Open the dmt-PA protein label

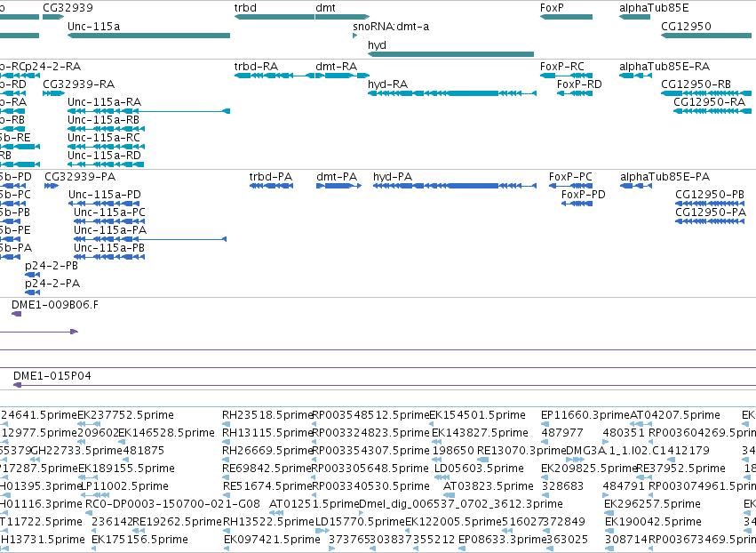pos(337,177)
